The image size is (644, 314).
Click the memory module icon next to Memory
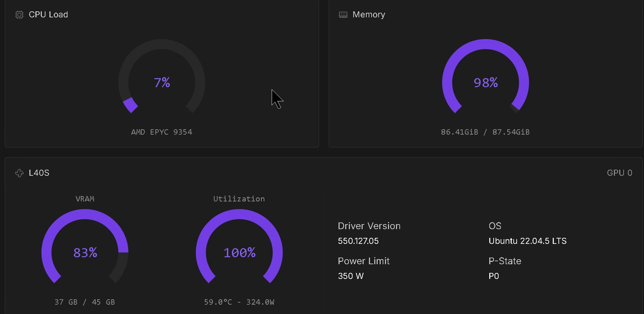tap(343, 15)
